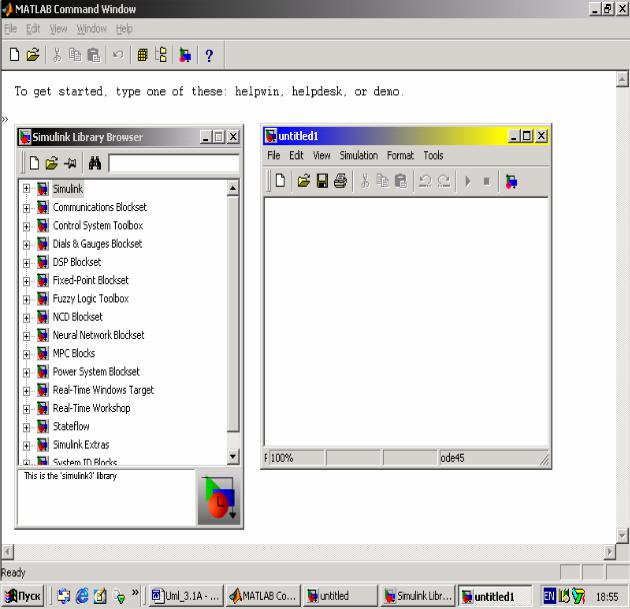Open Tools menu in untitled1 window
The width and height of the screenshot is (630, 609).
point(433,155)
